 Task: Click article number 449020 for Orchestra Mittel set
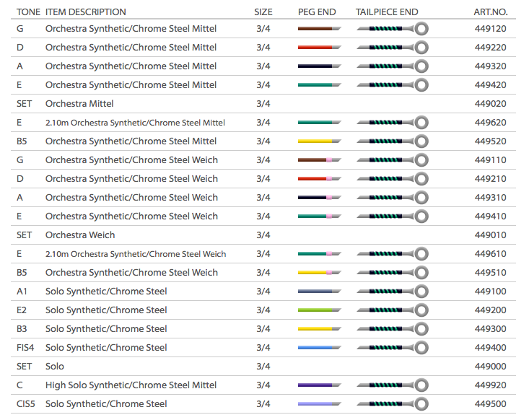click(491, 104)
